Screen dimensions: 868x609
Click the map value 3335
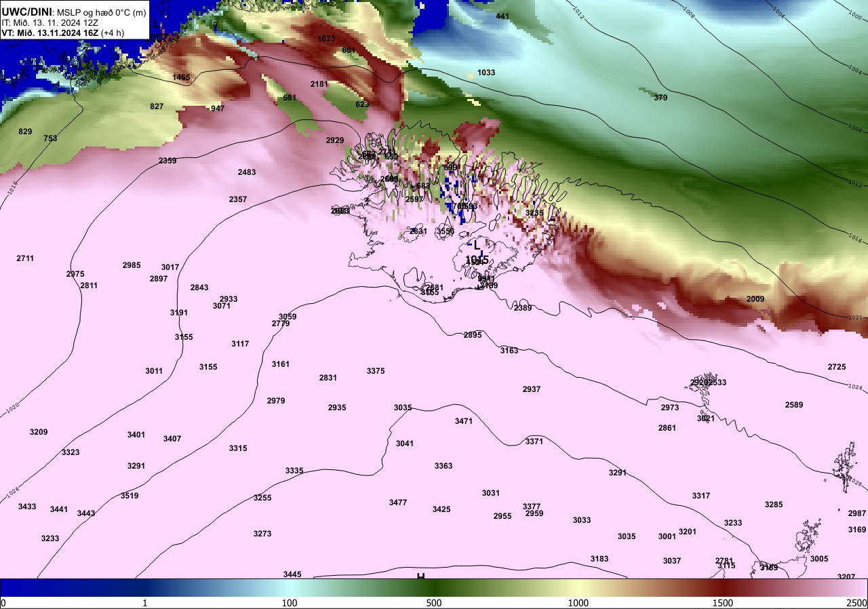click(294, 471)
